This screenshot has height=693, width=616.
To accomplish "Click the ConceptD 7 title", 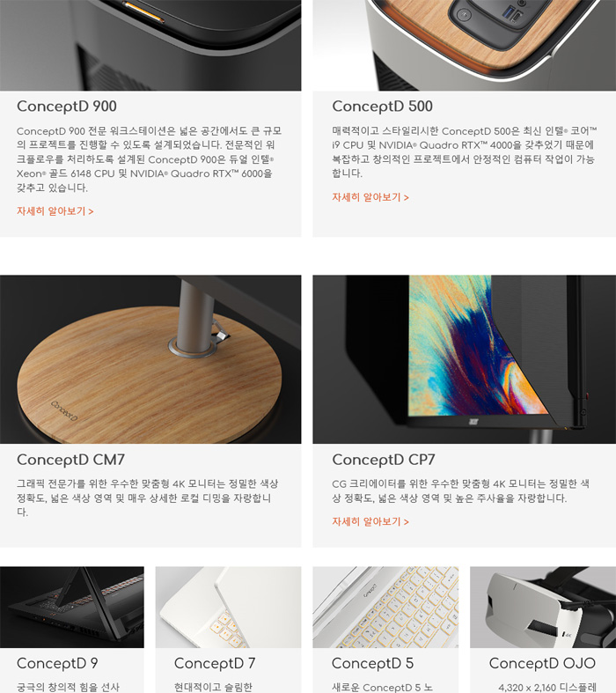I will (x=215, y=663).
